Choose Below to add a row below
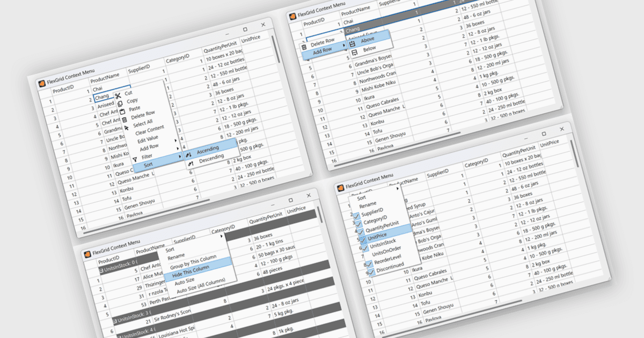644x338 pixels. point(369,49)
